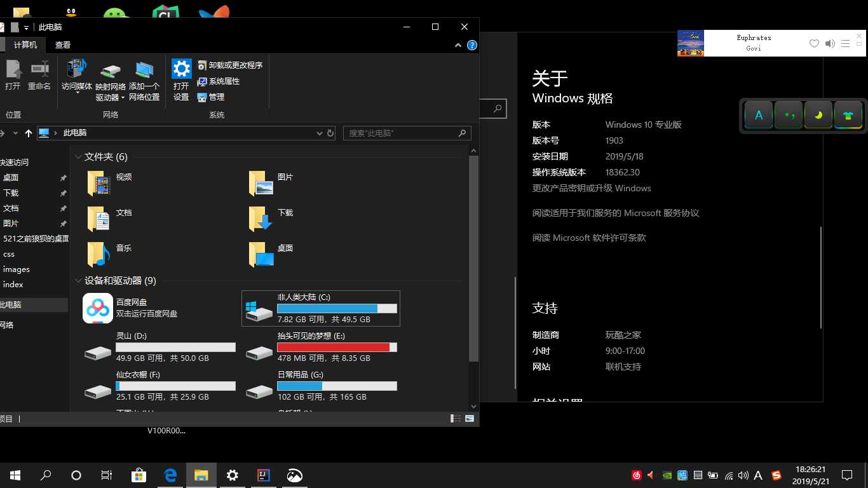Screen dimensions: 868x488
Task: Select the 文档 folder in main pane
Action: click(x=109, y=218)
